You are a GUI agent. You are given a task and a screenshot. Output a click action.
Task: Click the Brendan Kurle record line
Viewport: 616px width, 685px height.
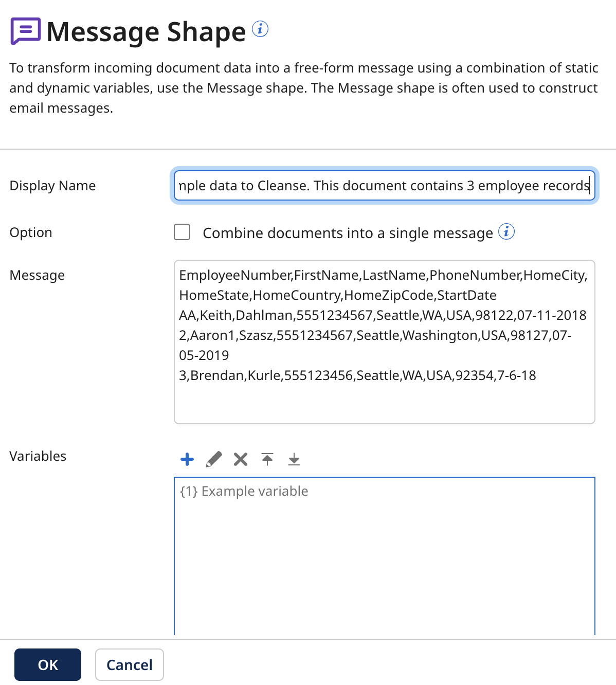point(357,375)
